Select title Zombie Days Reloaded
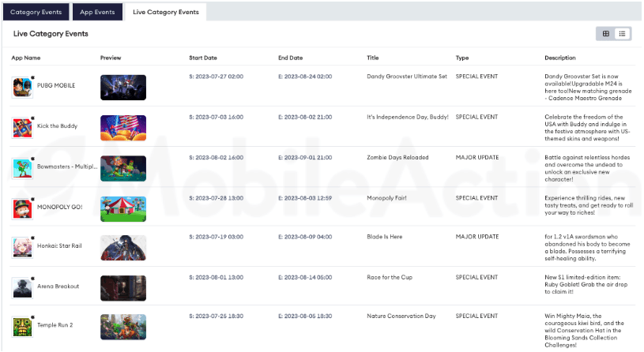The height and width of the screenshot is (352, 644). (397, 158)
